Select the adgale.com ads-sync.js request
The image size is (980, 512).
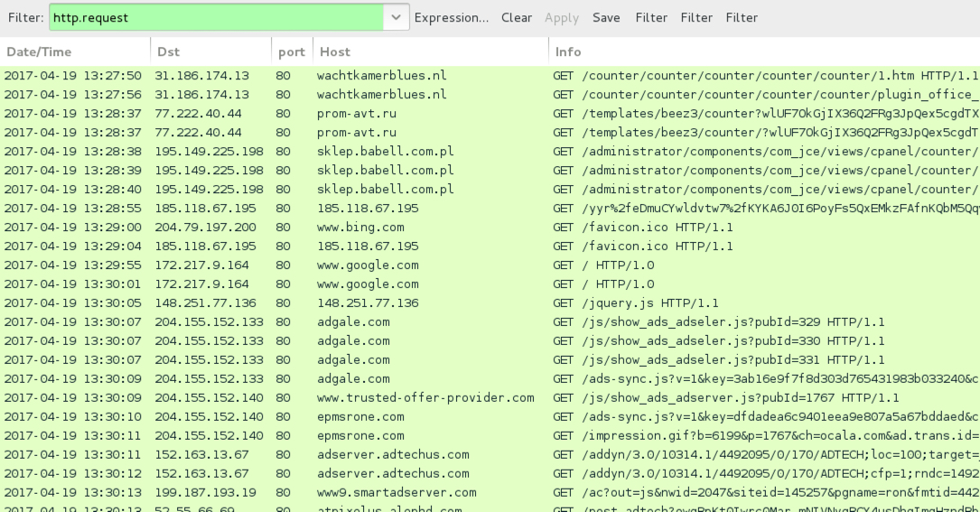(x=490, y=379)
